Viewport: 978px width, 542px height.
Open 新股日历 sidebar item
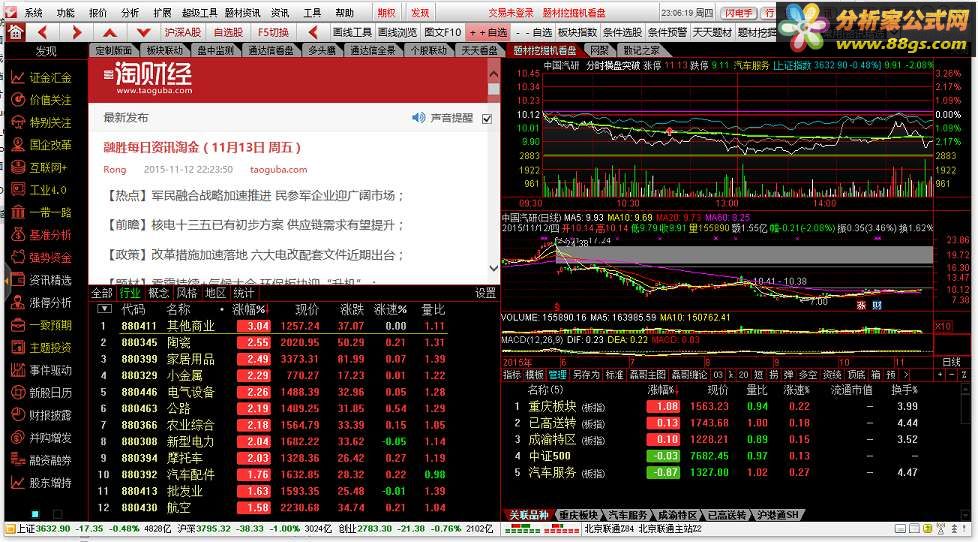coord(42,392)
